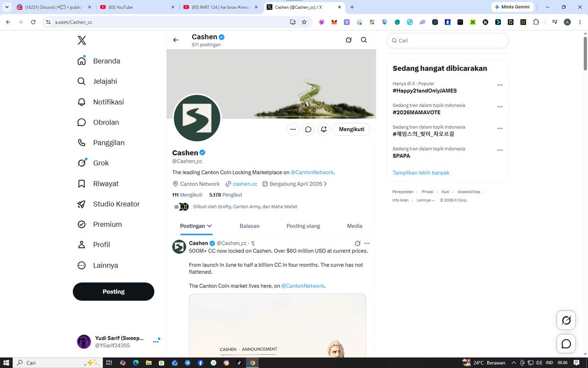Click the Cari search field on X
The image size is (588, 368).
click(x=448, y=41)
